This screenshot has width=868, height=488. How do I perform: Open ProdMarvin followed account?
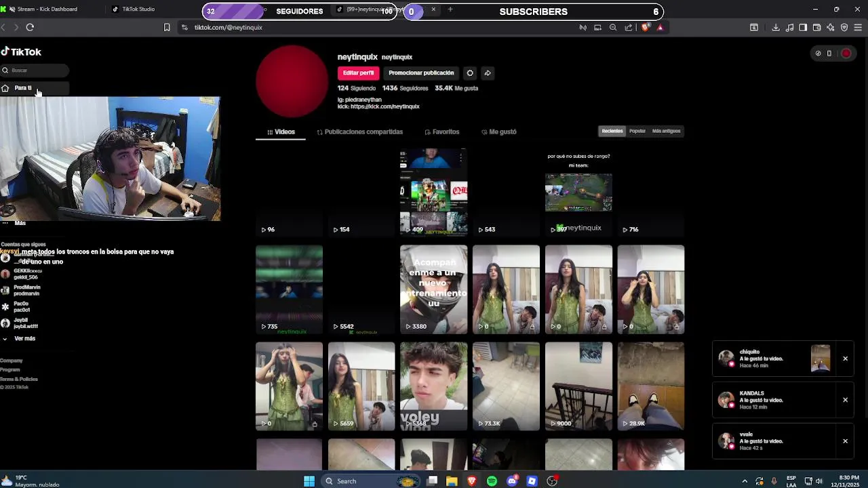pos(20,290)
